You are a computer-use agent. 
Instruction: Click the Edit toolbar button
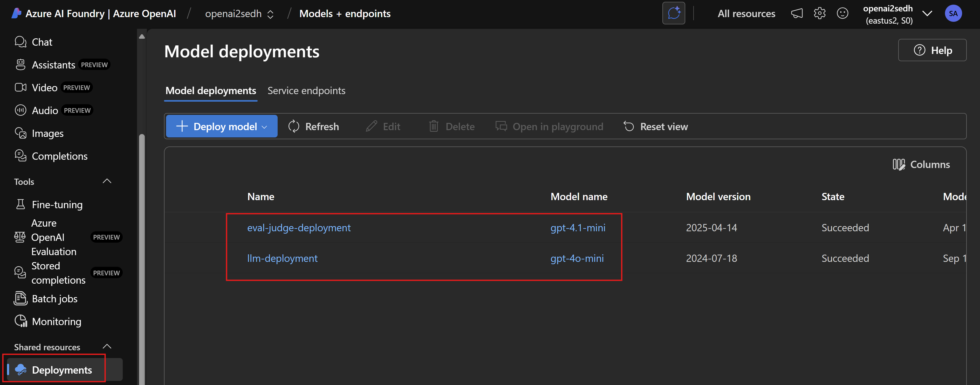click(x=383, y=126)
